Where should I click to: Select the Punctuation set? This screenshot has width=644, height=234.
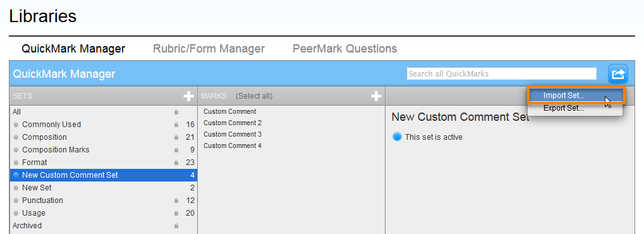104,200
